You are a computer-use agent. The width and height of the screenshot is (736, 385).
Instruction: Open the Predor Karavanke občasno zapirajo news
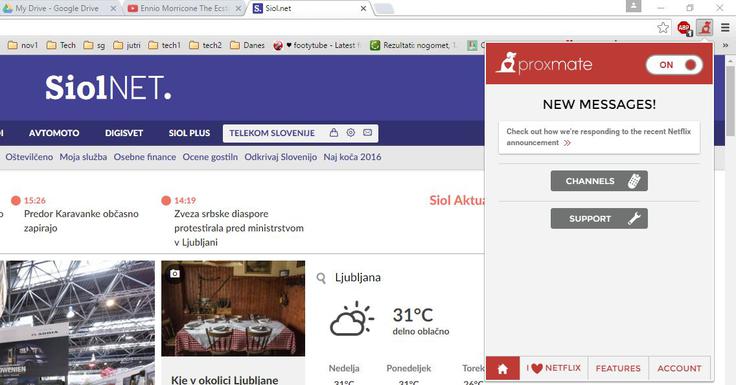click(81, 221)
